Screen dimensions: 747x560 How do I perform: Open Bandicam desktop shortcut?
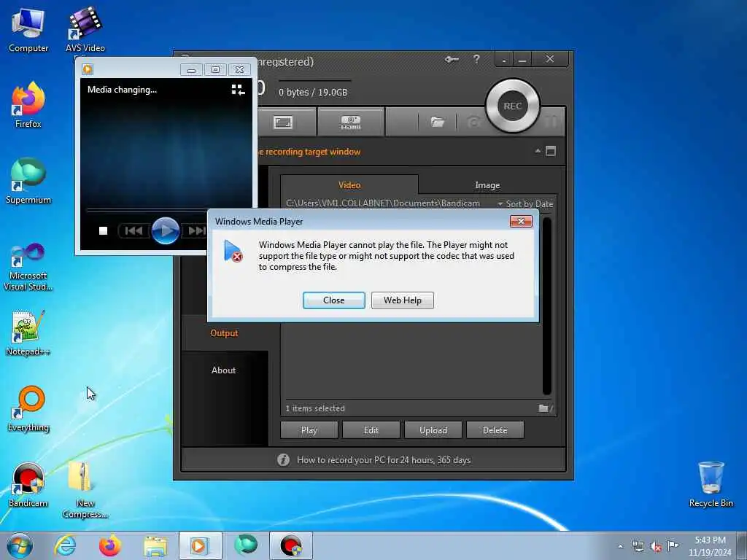click(28, 485)
